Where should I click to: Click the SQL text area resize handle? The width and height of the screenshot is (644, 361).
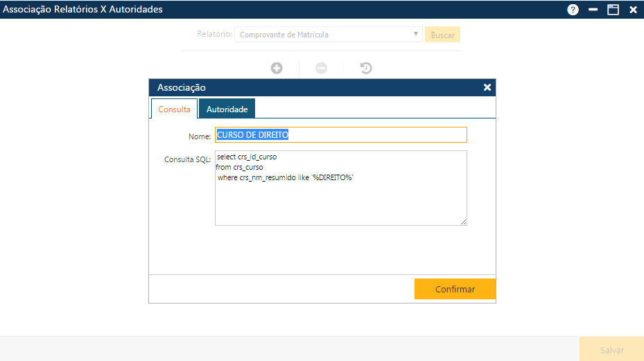coord(463,222)
